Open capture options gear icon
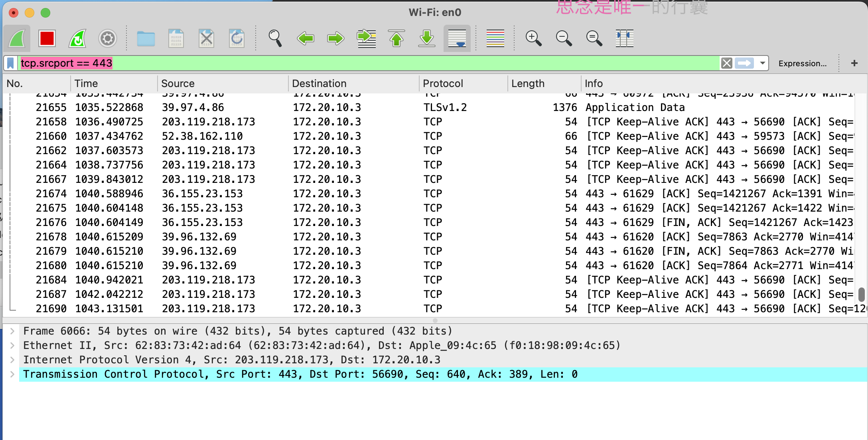Image resolution: width=868 pixels, height=440 pixels. coord(108,39)
